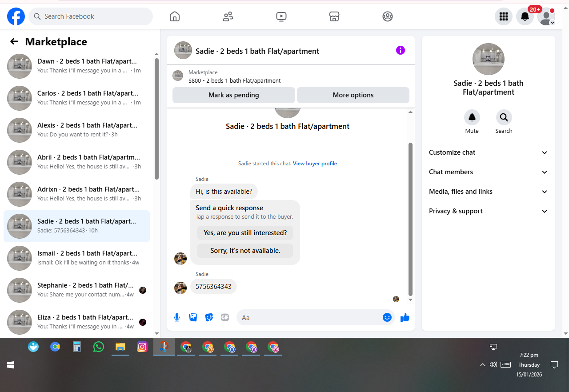This screenshot has width=569, height=392.
Task: Open the Friends icon in top navigation
Action: 228,16
